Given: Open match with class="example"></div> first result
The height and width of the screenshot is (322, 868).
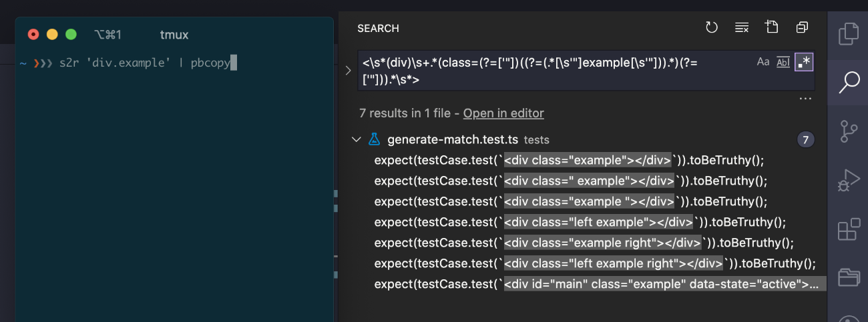Looking at the screenshot, I should click(569, 161).
